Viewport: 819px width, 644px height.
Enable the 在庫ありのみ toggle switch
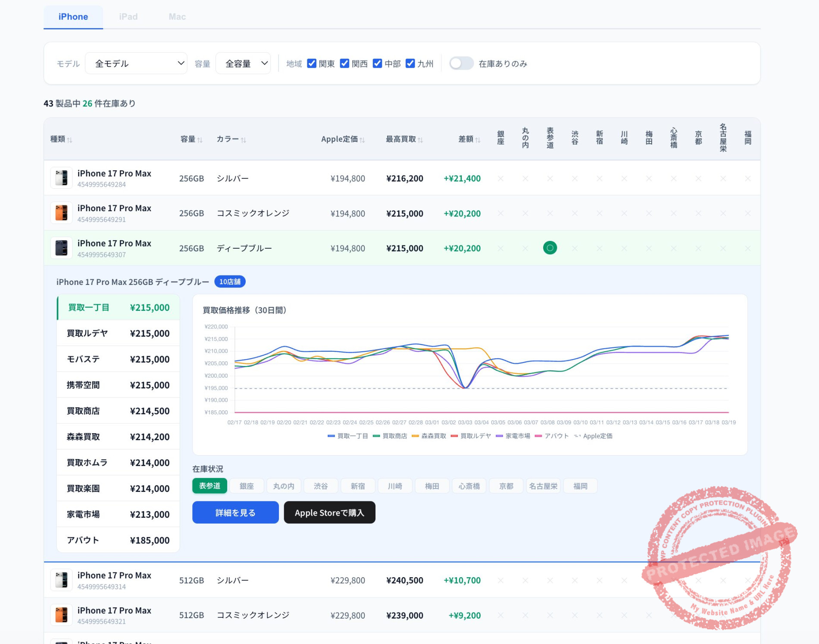[461, 63]
